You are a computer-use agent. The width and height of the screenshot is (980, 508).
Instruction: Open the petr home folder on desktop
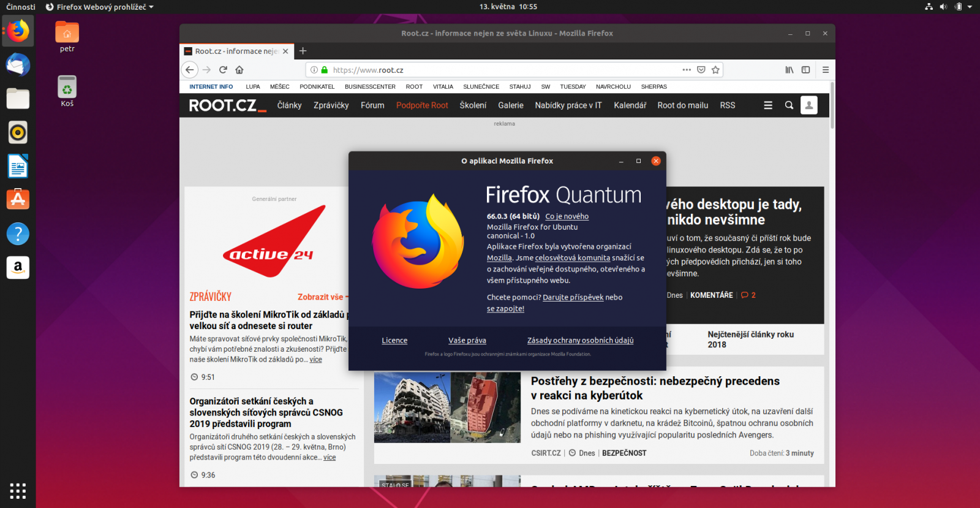coord(67,37)
